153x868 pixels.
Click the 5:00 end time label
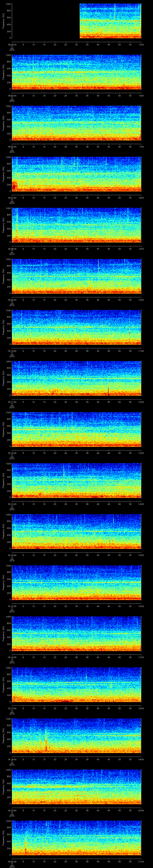141,44
